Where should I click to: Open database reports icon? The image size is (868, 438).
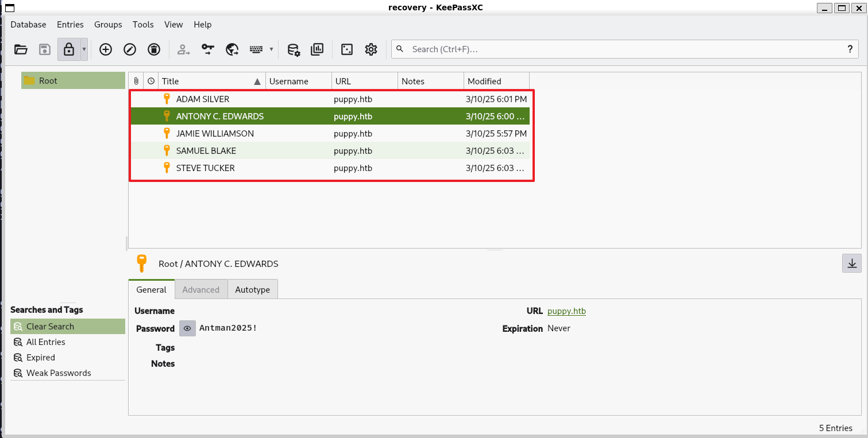coord(317,49)
